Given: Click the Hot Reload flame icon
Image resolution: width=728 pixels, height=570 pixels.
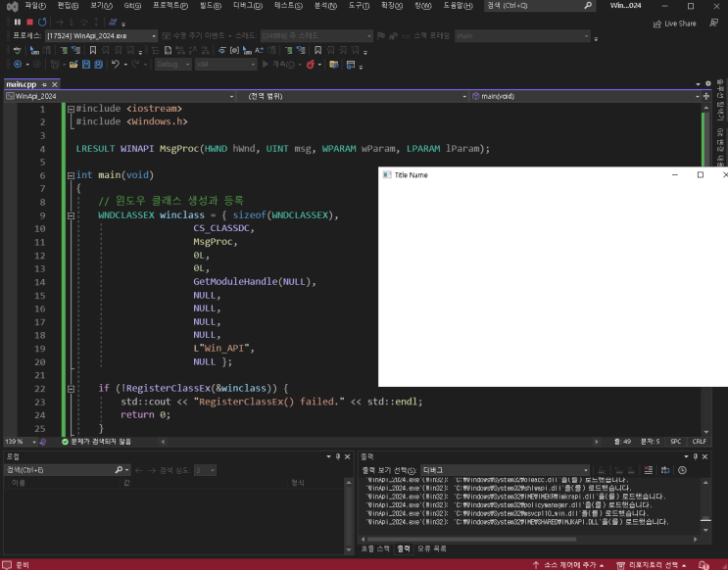Looking at the screenshot, I should coord(311,65).
